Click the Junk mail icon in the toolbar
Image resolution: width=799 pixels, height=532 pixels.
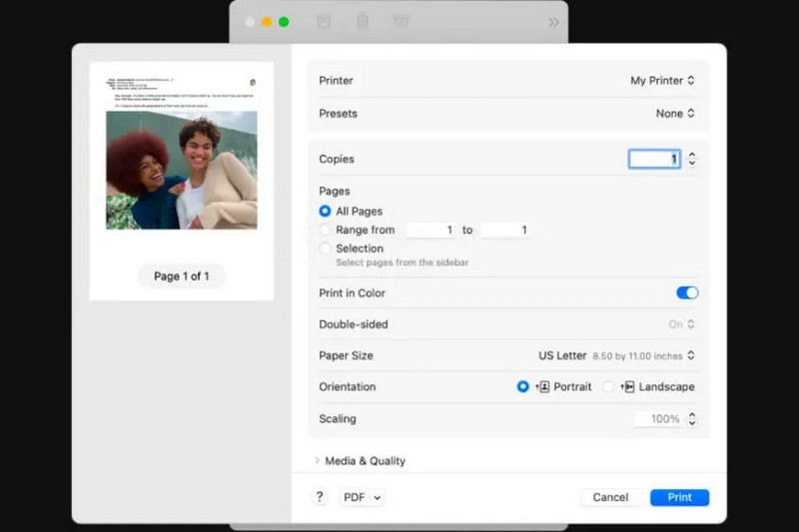coord(401,21)
